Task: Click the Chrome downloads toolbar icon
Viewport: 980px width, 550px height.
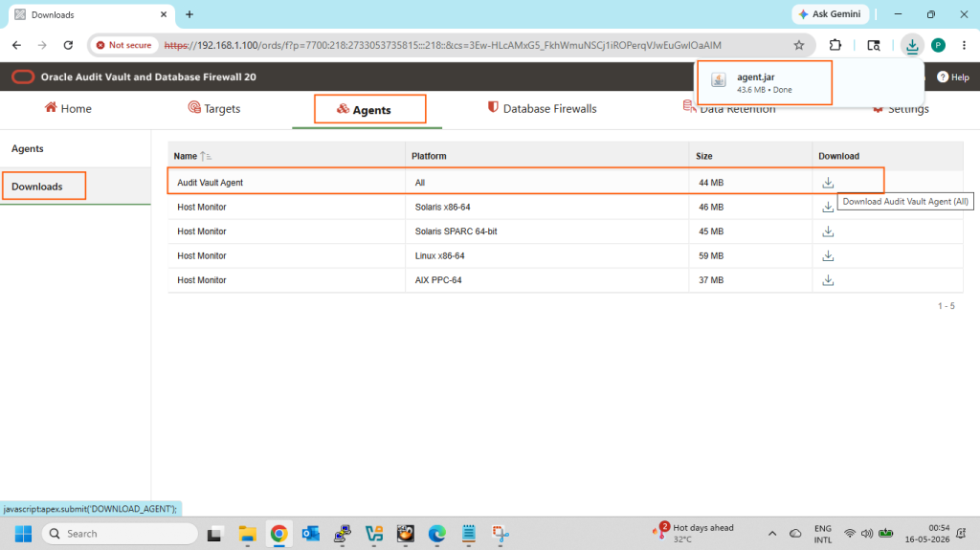Action: click(x=912, y=45)
